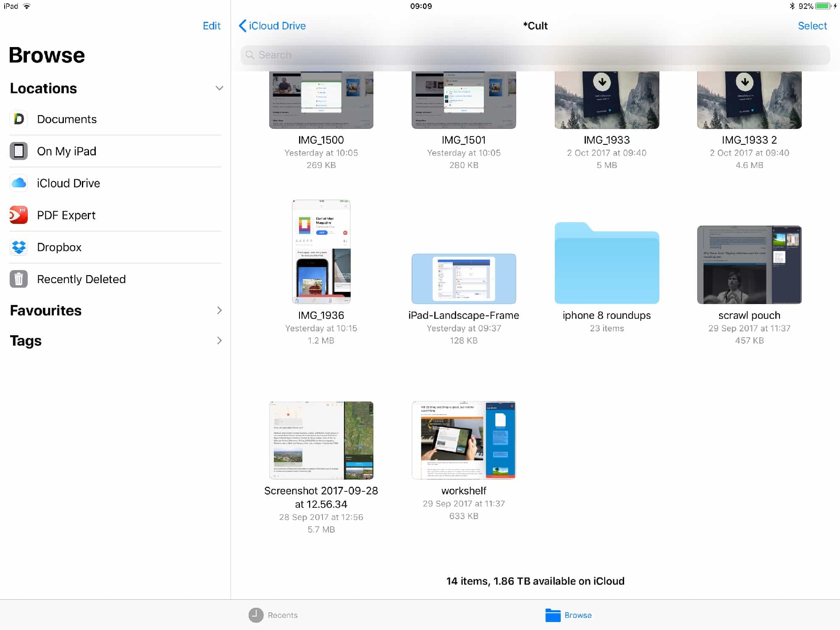The width and height of the screenshot is (840, 630).
Task: Tap the download arrow on IMG_1933
Action: tap(602, 81)
